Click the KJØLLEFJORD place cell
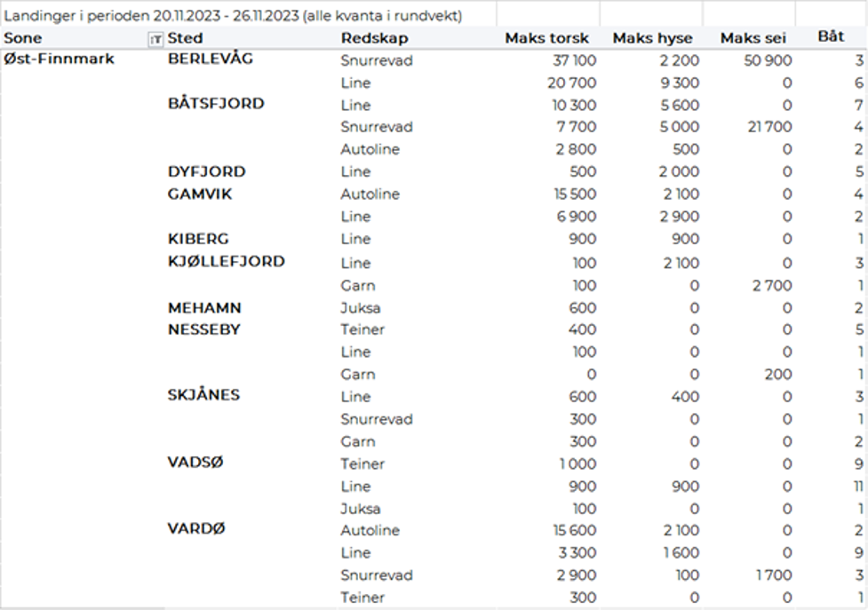This screenshot has width=868, height=610. click(226, 262)
